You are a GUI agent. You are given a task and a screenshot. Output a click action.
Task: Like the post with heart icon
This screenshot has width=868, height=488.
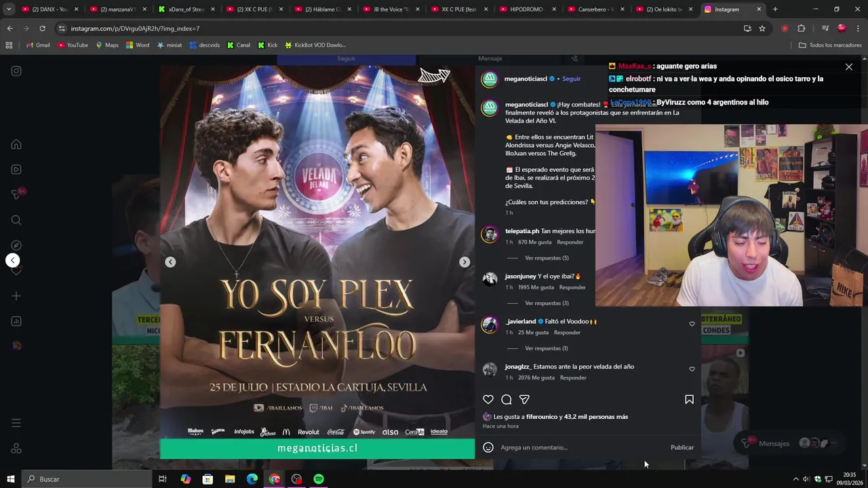(488, 400)
